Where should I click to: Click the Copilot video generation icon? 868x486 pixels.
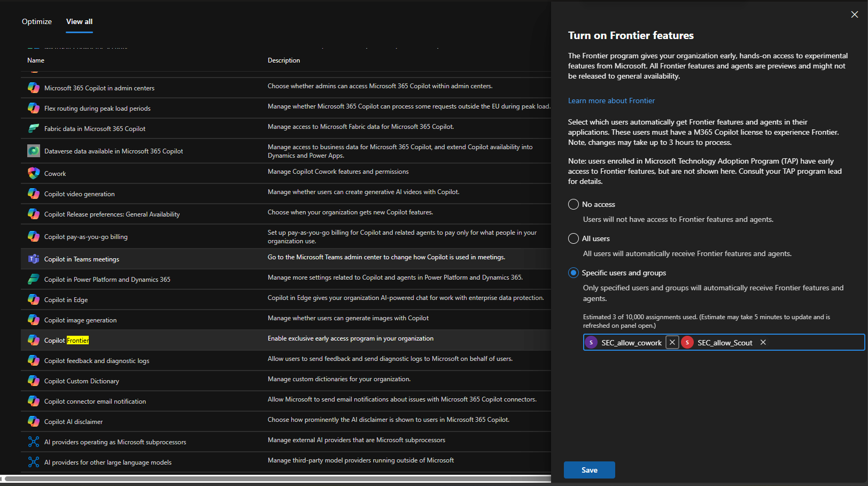coord(34,194)
